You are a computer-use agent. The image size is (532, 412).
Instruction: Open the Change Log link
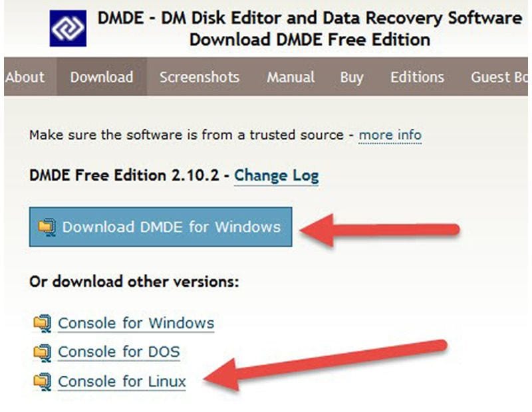277,176
